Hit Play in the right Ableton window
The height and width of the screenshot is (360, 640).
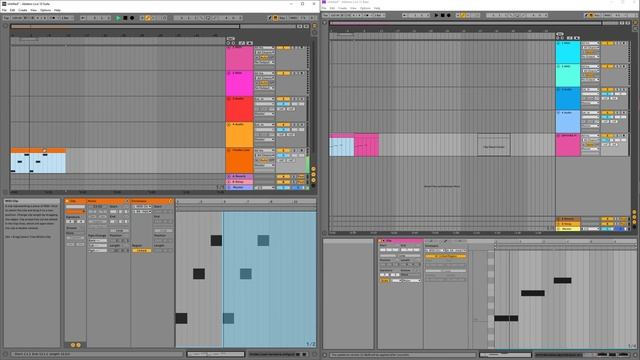[436, 15]
